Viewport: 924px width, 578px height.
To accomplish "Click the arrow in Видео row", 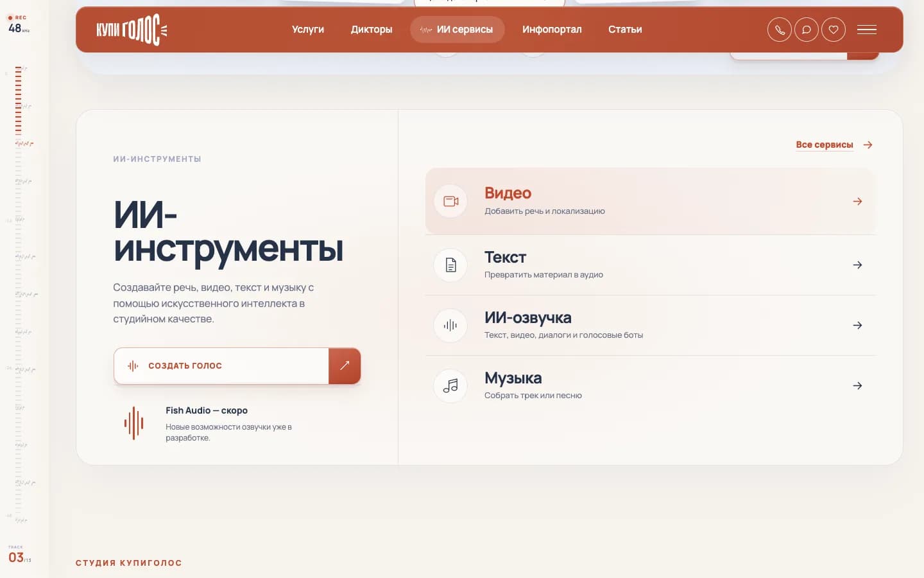I will click(x=857, y=201).
